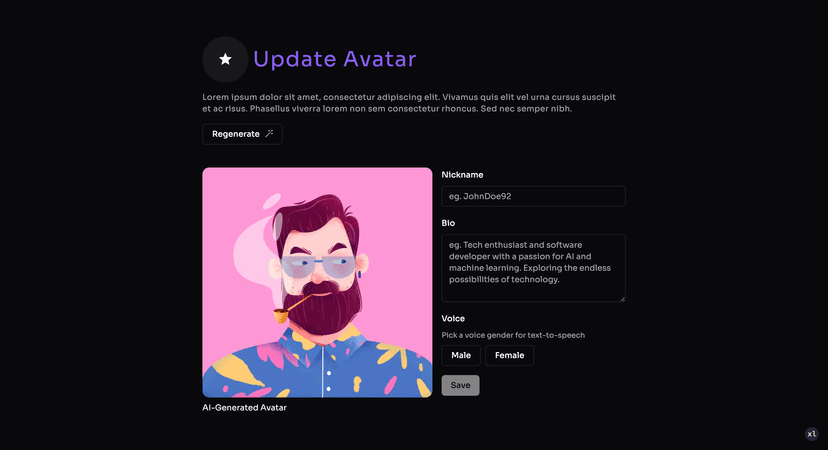
Task: Save the avatar settings
Action: click(x=460, y=386)
